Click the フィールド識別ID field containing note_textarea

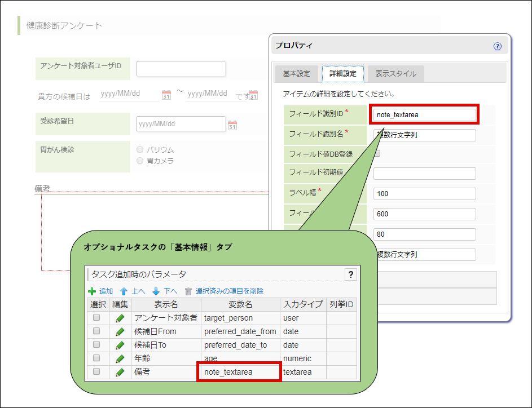(x=424, y=114)
